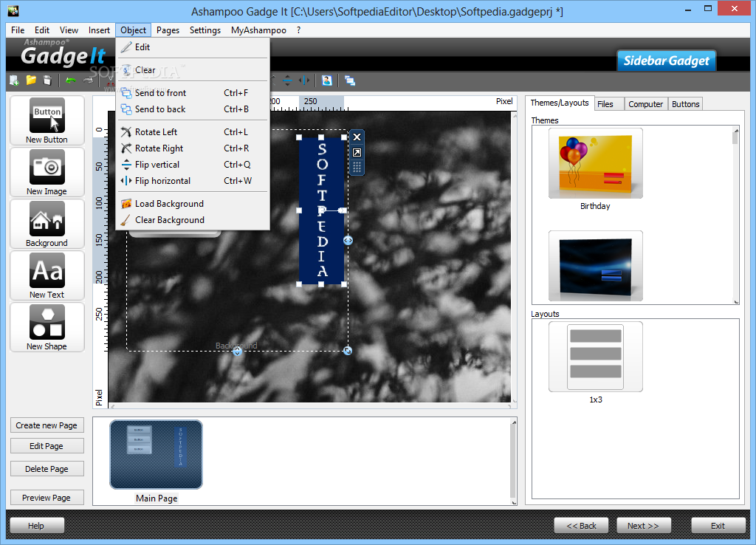
Task: Close the open Object menu
Action: click(x=133, y=30)
